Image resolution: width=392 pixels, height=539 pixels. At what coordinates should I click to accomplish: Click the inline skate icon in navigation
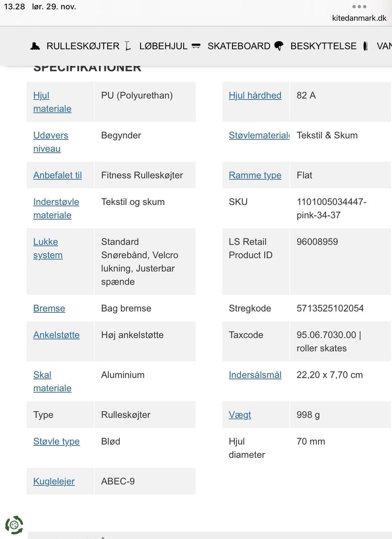[36, 46]
